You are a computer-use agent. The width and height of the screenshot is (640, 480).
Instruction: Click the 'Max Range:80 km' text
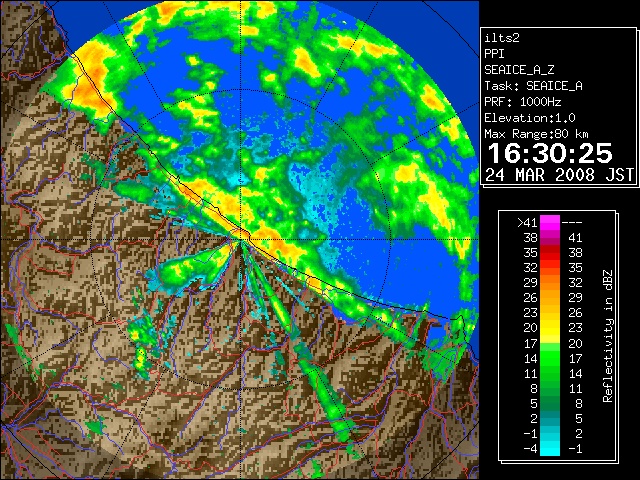coord(536,134)
